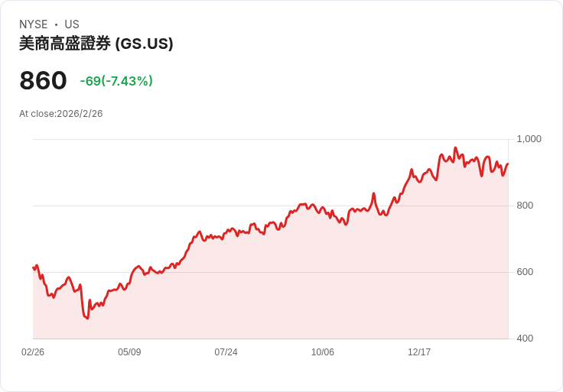
Task: Click the current price 860
Action: pos(44,81)
